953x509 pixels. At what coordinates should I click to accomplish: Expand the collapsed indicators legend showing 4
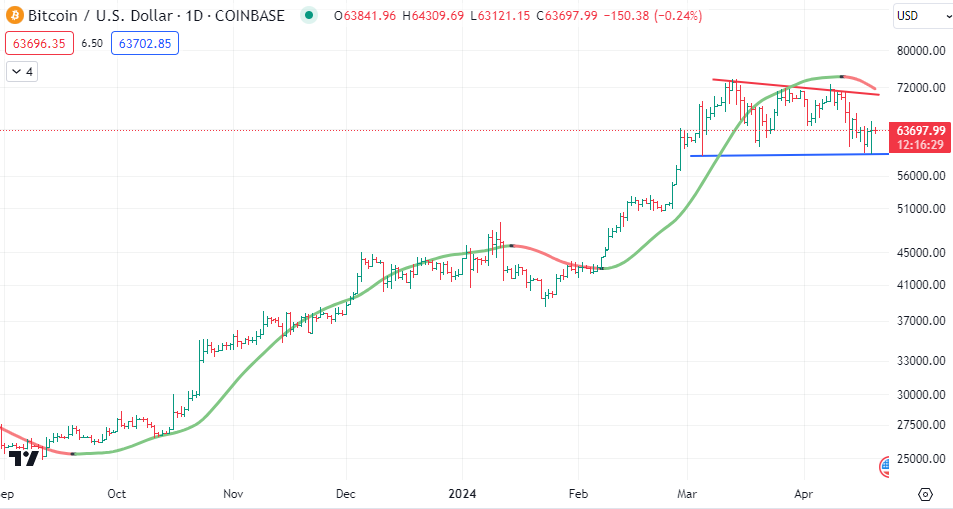(22, 72)
